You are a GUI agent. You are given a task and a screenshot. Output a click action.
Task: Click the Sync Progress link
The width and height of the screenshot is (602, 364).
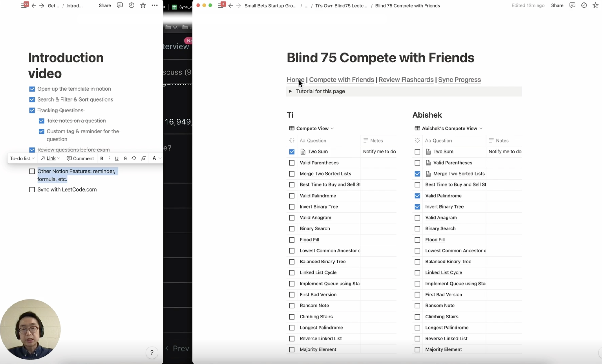(x=459, y=80)
